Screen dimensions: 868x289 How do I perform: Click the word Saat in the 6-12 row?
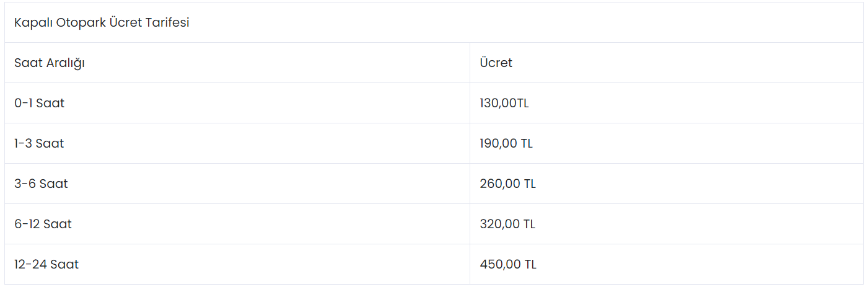pyautogui.click(x=58, y=224)
